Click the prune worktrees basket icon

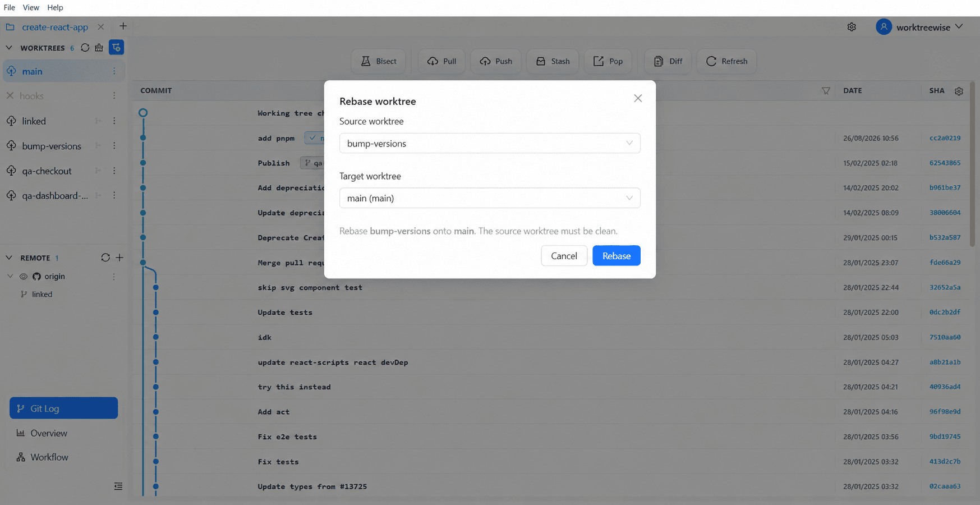pyautogui.click(x=99, y=48)
